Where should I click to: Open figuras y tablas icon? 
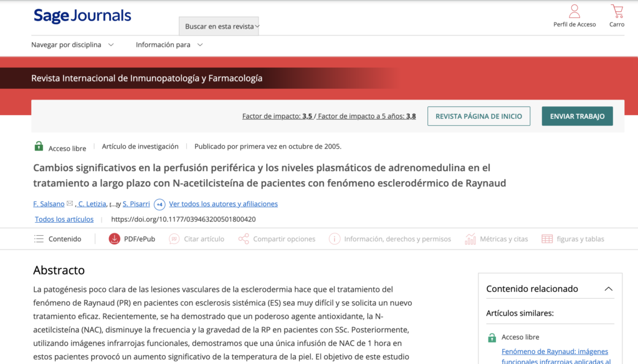(547, 239)
